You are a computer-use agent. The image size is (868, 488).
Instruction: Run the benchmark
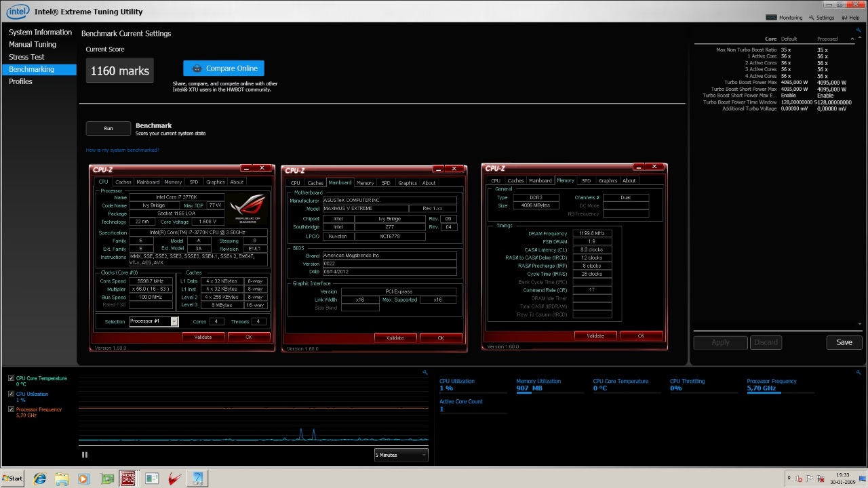108,129
